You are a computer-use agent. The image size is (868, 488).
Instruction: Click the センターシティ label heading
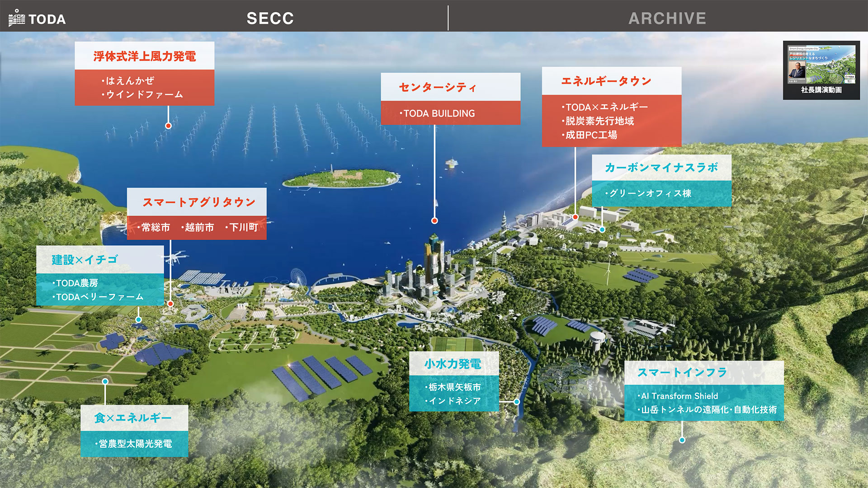pyautogui.click(x=438, y=88)
